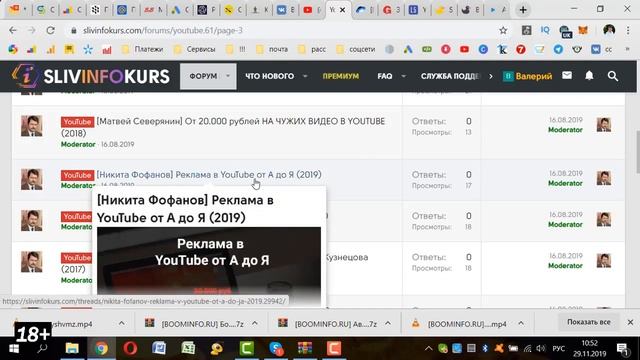Open options for the [BOOMINFO.RU] Ав....7z download
Screen dimensions: 640x360
point(388,323)
